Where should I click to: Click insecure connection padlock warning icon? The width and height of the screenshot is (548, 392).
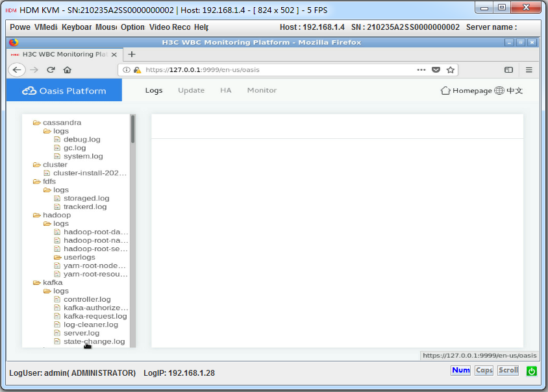coord(138,70)
